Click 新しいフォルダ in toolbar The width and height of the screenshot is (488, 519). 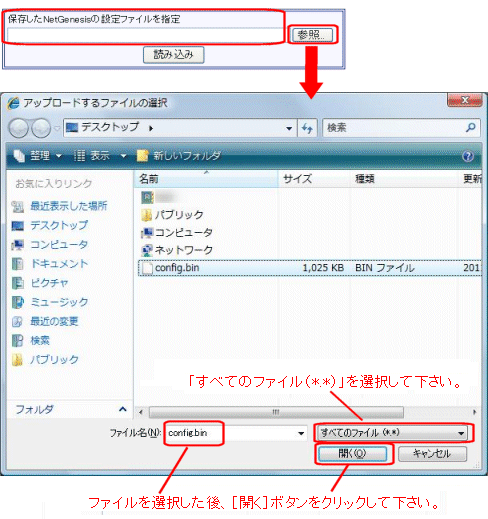179,156
